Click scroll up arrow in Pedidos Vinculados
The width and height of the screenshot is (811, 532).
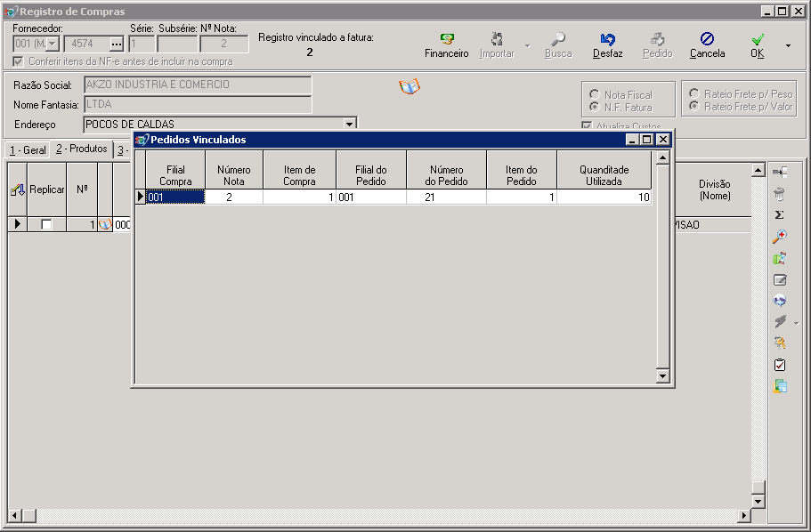[x=662, y=157]
